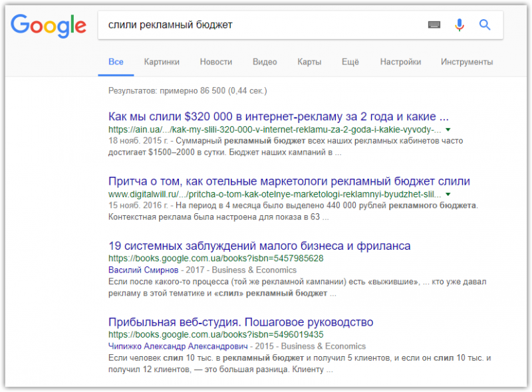This screenshot has height=392, width=532.
Task: Click books URL with isbn=5457985628
Action: click(x=215, y=258)
